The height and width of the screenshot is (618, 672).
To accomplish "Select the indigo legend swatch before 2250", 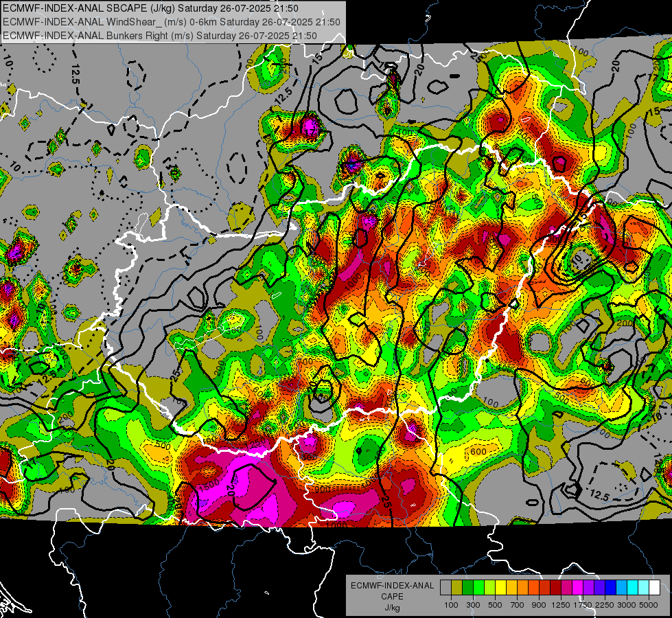I will [x=599, y=588].
